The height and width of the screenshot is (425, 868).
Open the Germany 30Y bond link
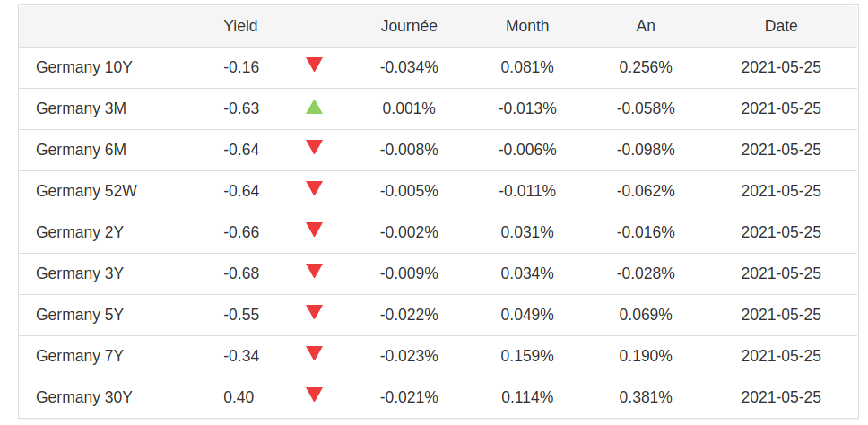[x=84, y=397]
